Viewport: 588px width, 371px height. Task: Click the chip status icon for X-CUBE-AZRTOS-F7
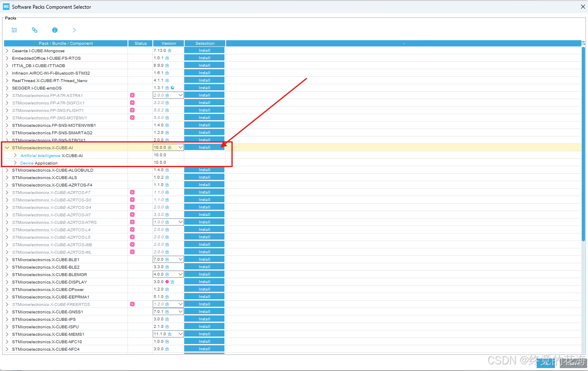[x=133, y=192]
